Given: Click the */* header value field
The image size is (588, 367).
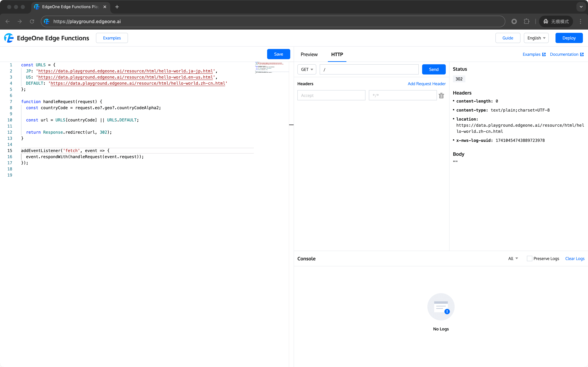Looking at the screenshot, I should (403, 95).
